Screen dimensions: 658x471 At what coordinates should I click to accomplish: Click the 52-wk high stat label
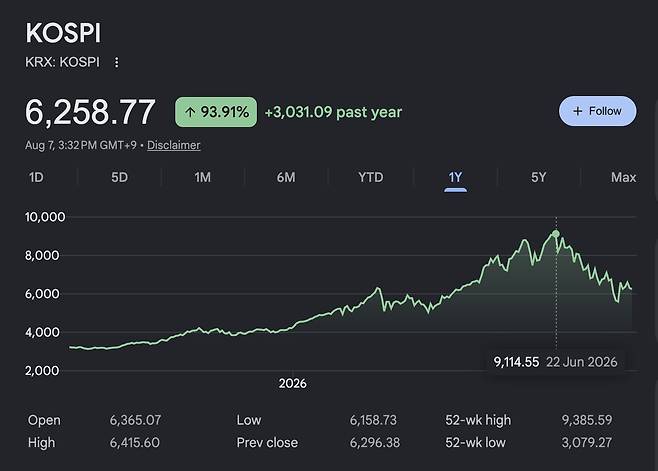pos(478,420)
